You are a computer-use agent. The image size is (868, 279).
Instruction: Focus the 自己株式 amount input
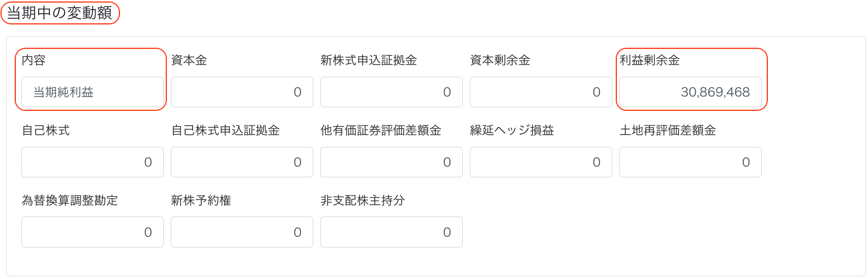click(x=92, y=162)
